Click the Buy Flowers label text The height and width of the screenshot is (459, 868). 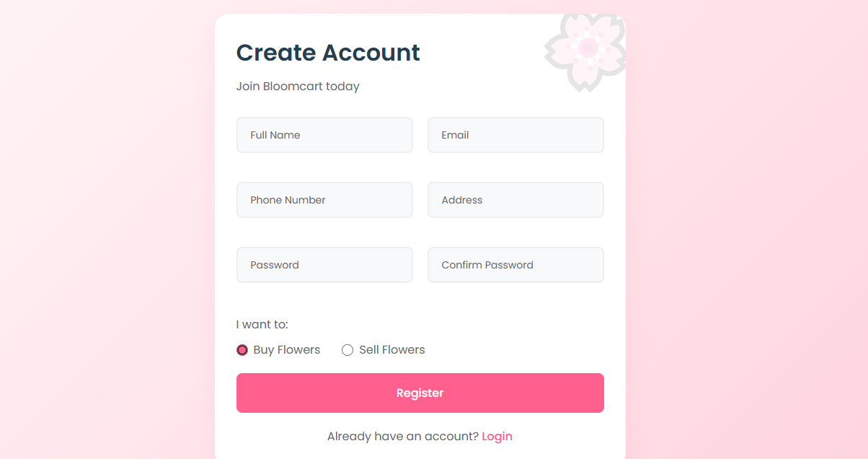pos(286,349)
